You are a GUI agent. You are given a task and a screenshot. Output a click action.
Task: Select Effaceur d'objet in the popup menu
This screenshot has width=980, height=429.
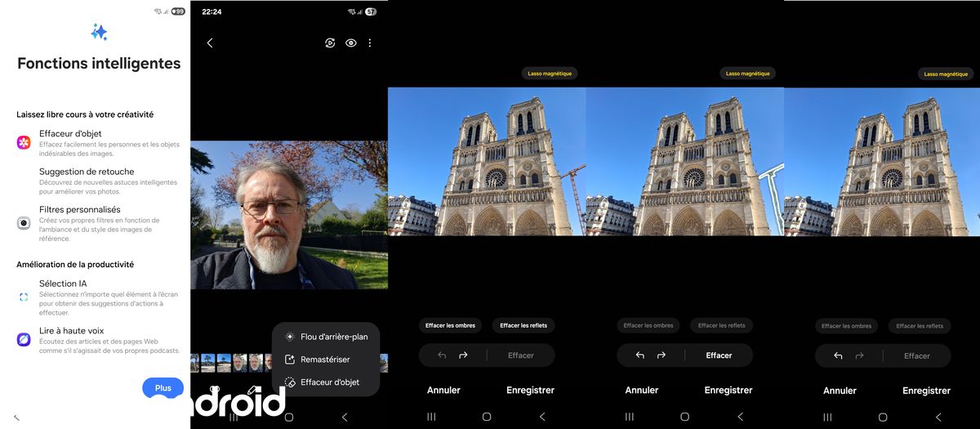click(x=328, y=382)
